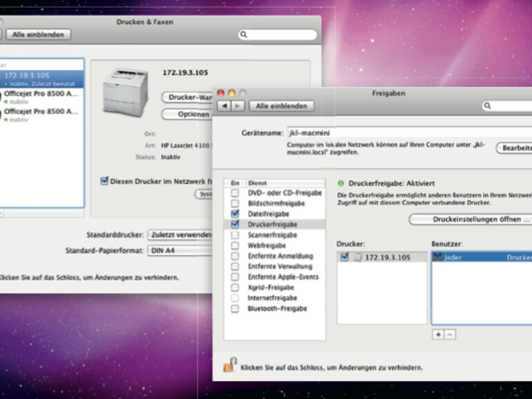Screen dimensions: 532x399
Task: Click the HP LaserJet printer image
Action: point(125,93)
